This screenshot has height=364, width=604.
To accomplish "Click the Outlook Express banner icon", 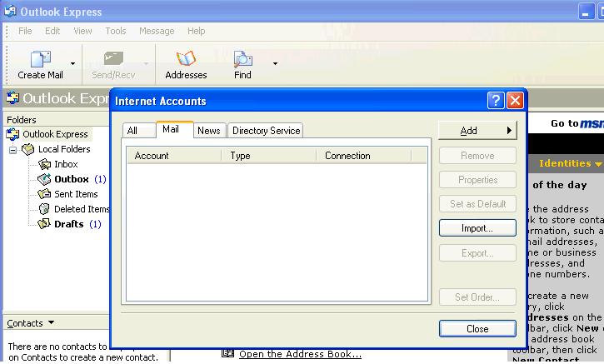I will [12, 97].
